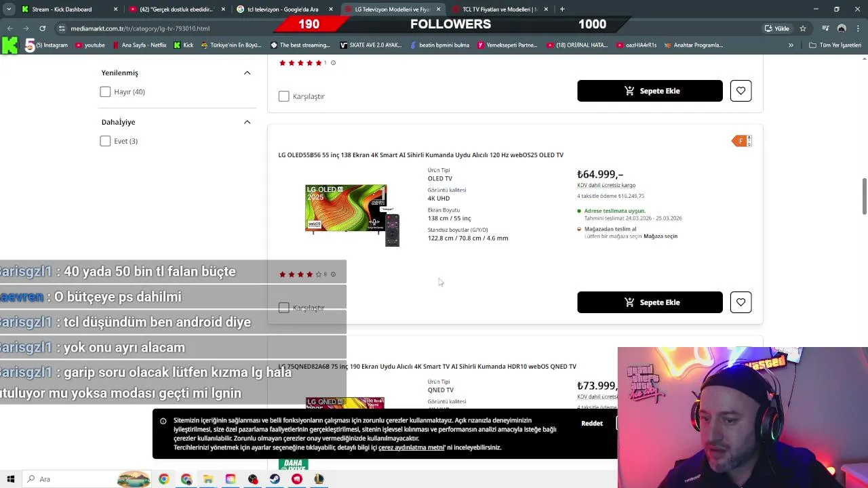The width and height of the screenshot is (868, 488).
Task: Click LG OLED AI 2025 product thumbnail
Action: tap(353, 215)
